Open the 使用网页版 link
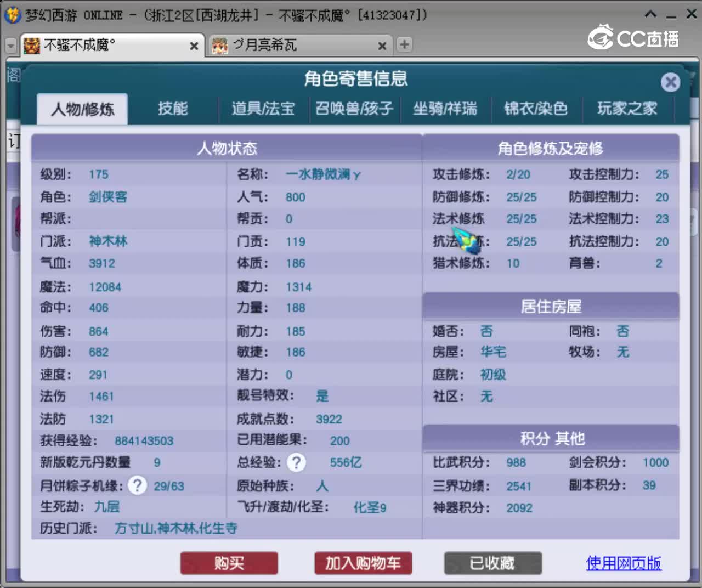The height and width of the screenshot is (588, 702). click(624, 563)
